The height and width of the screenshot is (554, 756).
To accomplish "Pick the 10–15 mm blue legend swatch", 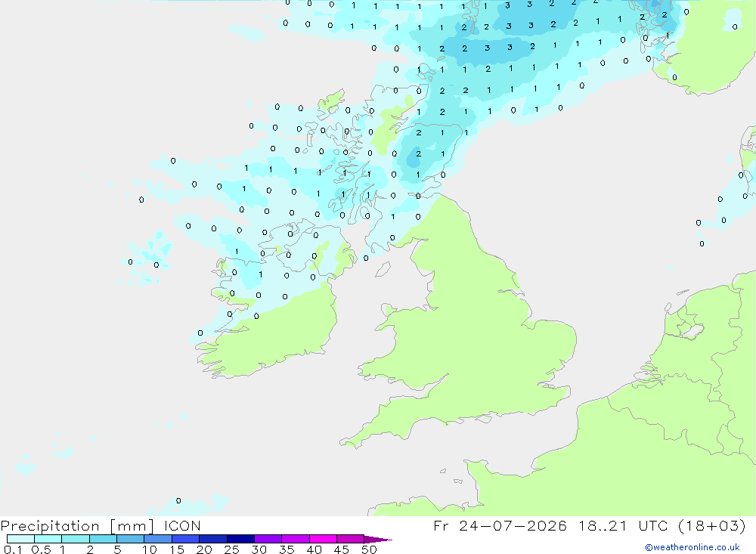I will 158,539.
